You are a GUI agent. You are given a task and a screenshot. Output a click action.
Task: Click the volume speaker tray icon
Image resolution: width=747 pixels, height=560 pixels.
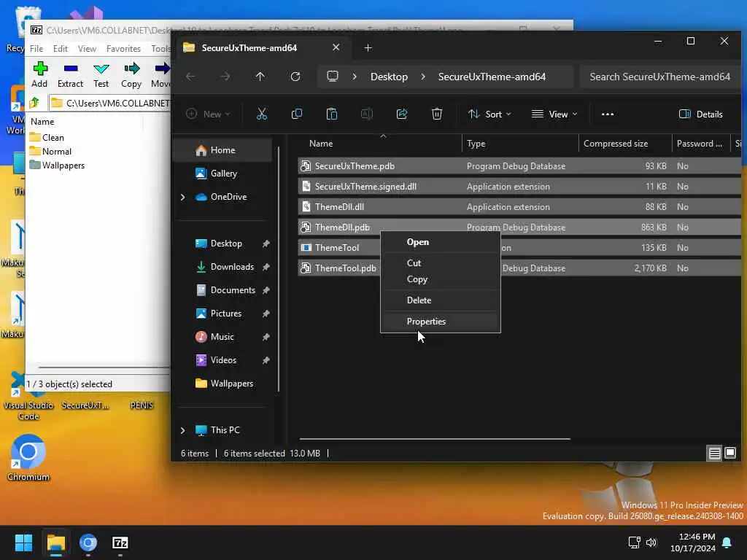(651, 542)
